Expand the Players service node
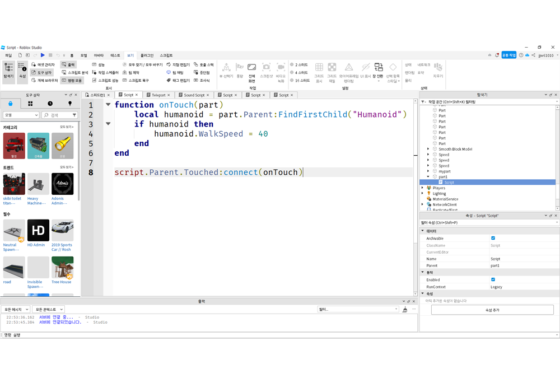This screenshot has width=560, height=392. coord(422,188)
